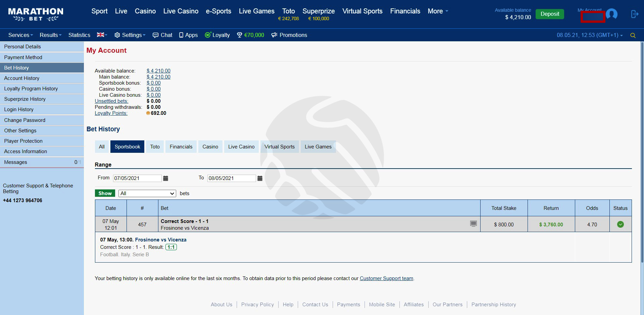Open e-Sports section
Image resolution: width=644 pixels, height=315 pixels.
point(218,11)
